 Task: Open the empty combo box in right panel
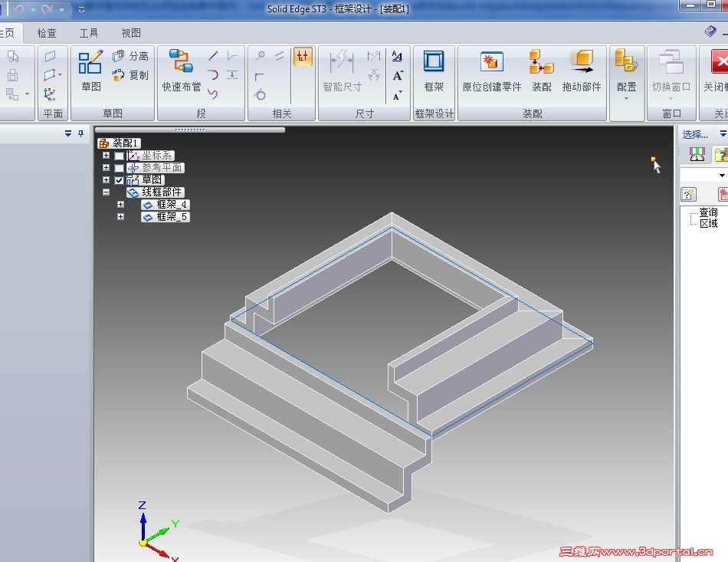[703, 175]
